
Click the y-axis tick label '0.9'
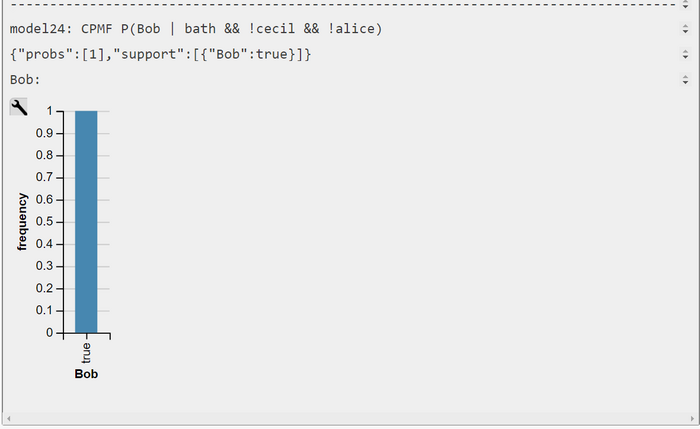pos(44,133)
